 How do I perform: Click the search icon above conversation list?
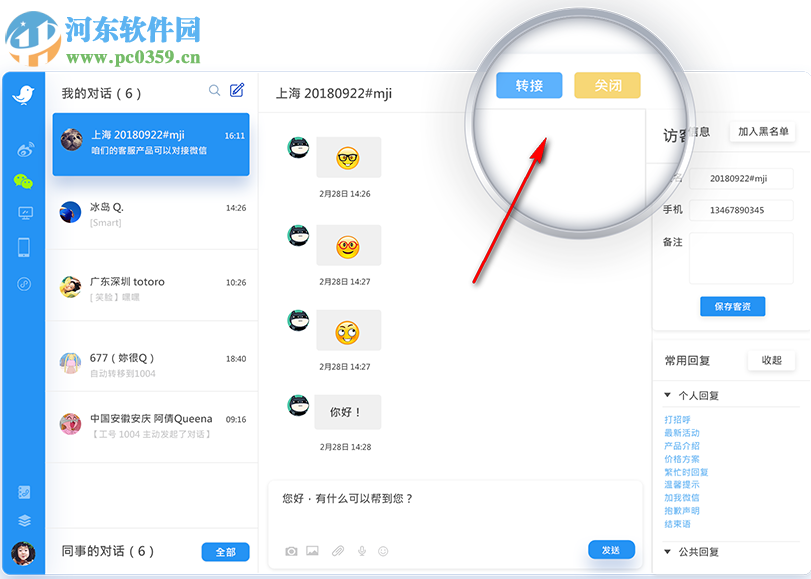coord(214,90)
